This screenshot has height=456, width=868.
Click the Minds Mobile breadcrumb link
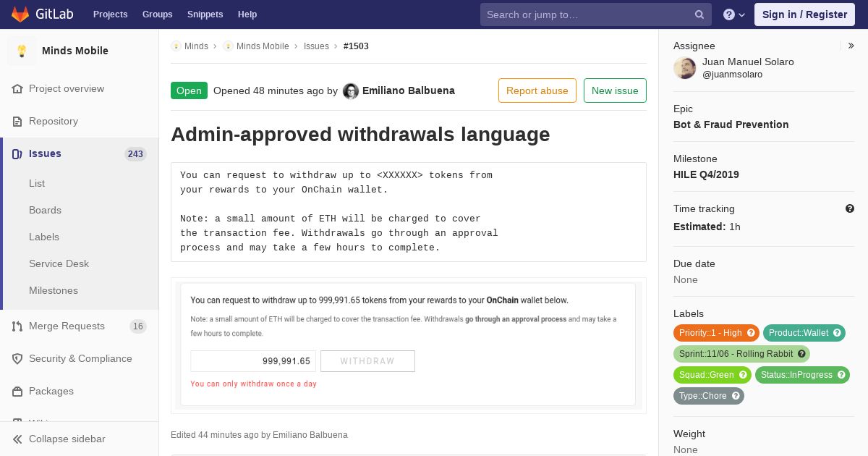(x=263, y=46)
